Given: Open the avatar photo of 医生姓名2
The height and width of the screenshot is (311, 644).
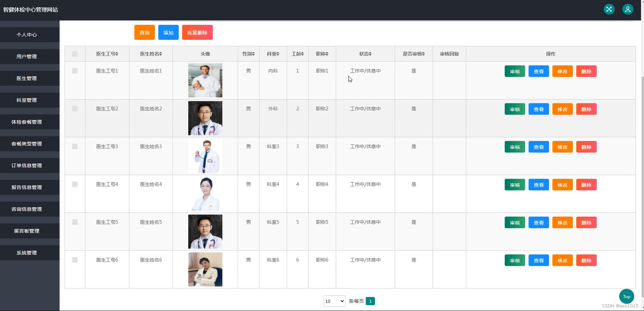Looking at the screenshot, I should (x=205, y=118).
